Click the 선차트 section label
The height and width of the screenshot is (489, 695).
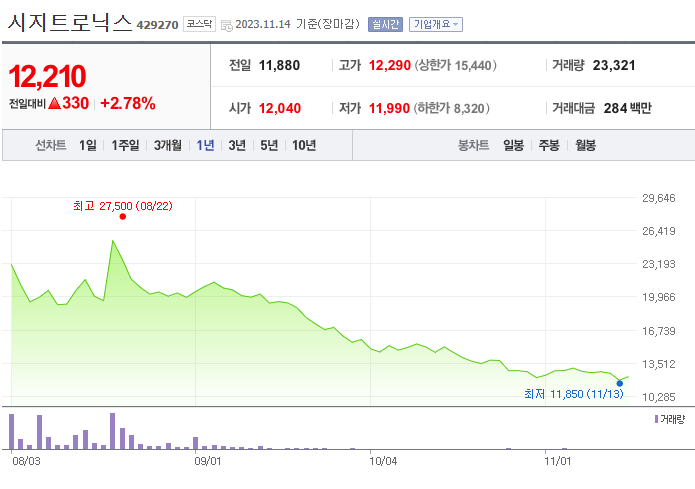(51, 145)
